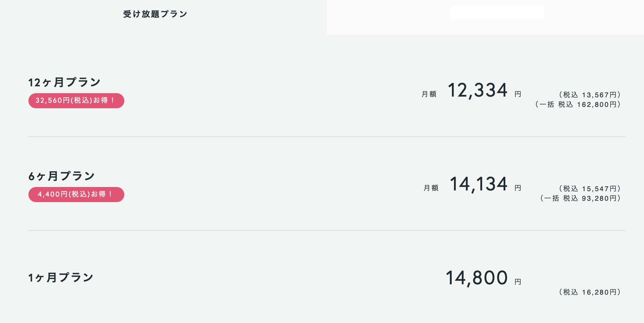Click the (税込 15,547円) text
Screen dimensions: 644x323
[x=589, y=189]
